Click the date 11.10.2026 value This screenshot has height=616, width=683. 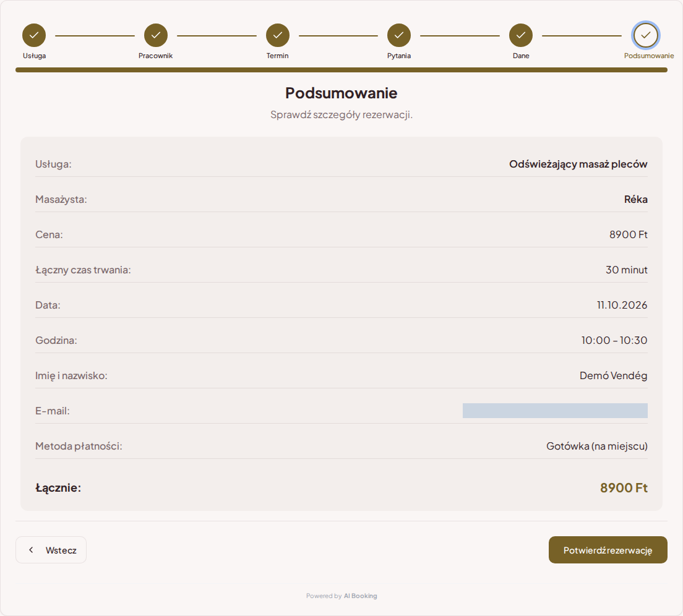[622, 305]
